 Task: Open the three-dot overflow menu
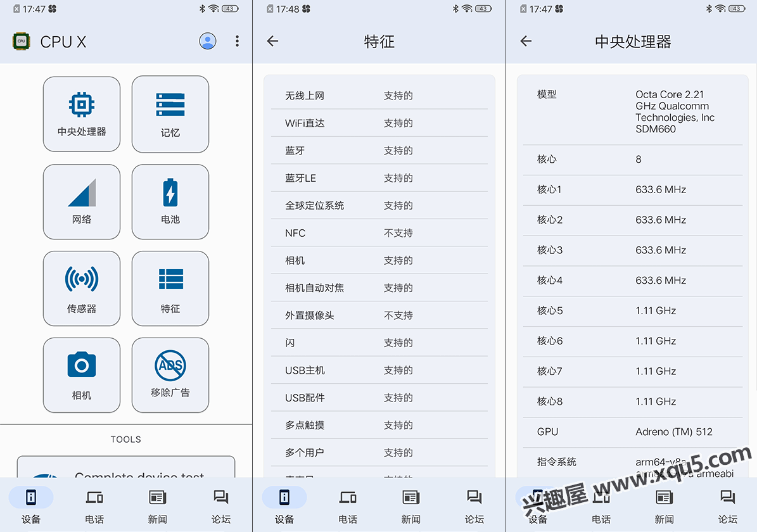point(237,41)
